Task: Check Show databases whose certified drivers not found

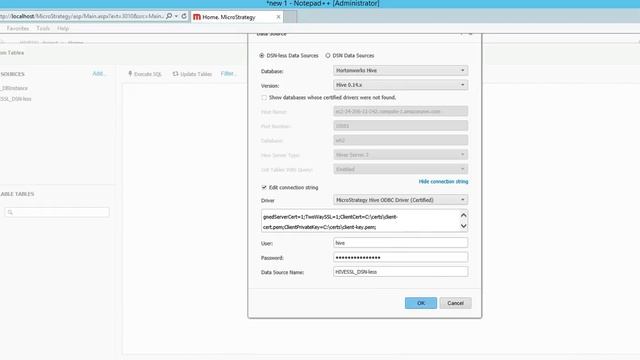Action: [x=264, y=98]
